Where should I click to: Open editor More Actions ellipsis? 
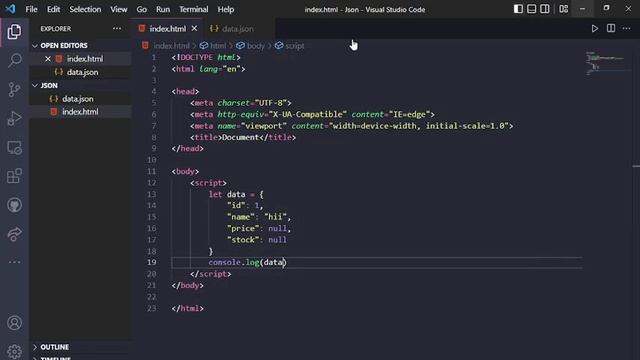pos(626,28)
